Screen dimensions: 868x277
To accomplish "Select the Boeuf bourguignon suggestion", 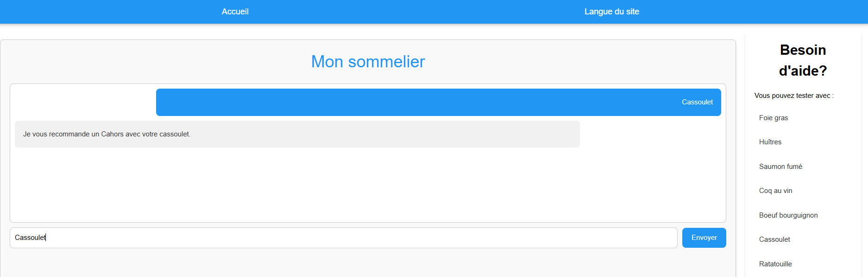I will (788, 215).
